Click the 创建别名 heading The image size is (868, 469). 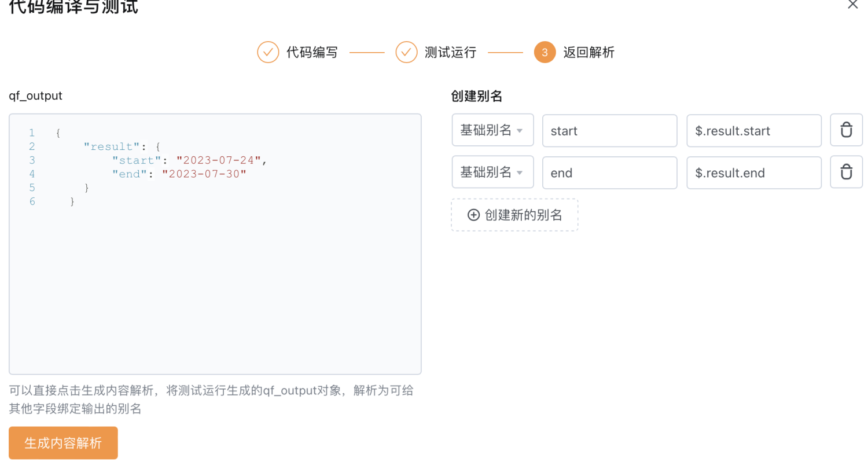pos(476,96)
